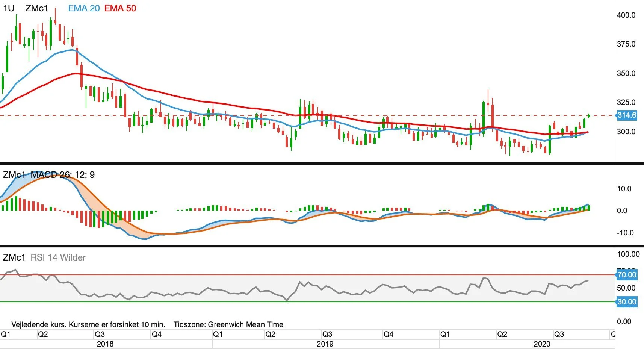This screenshot has height=362, width=644.
Task: Click Q3 of 2019 on the timeline
Action: point(327,334)
